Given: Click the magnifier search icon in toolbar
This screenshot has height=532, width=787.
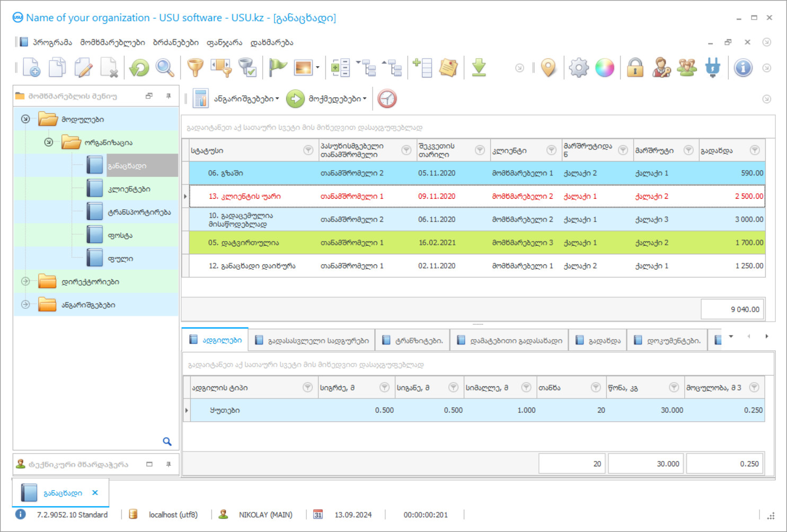Looking at the screenshot, I should (x=165, y=68).
